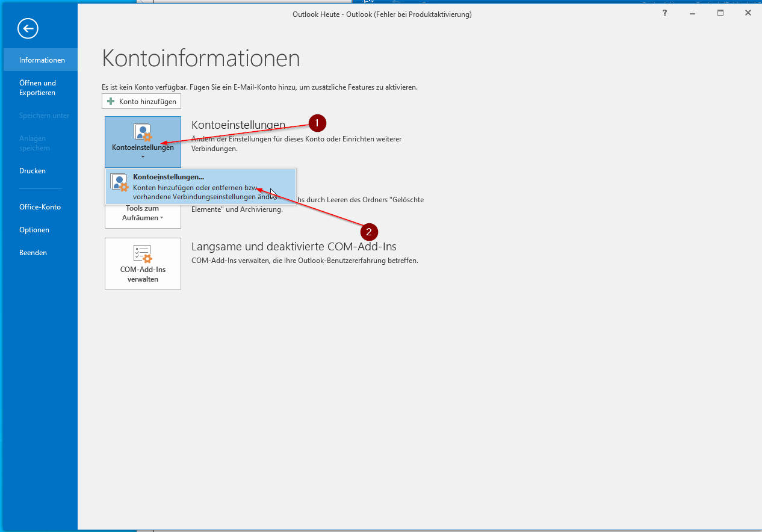Click the red annotation circle numbered 2
This screenshot has width=762, height=532.
(369, 232)
